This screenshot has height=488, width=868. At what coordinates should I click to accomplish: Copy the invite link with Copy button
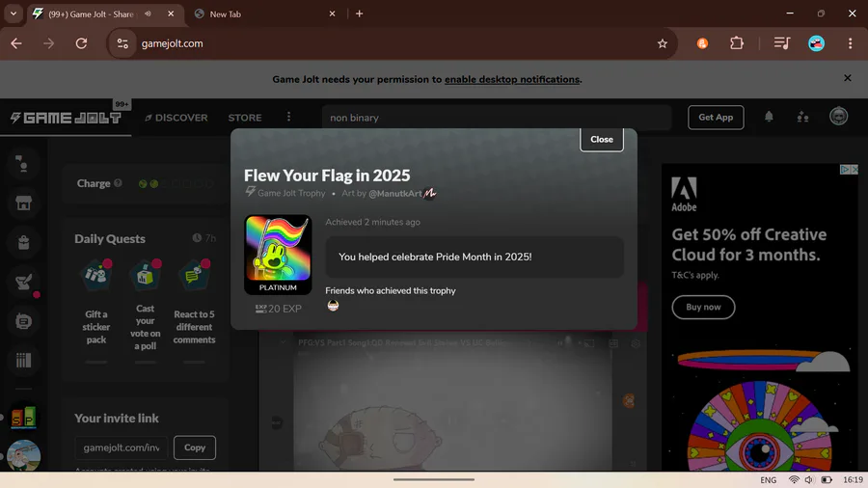[x=194, y=447]
